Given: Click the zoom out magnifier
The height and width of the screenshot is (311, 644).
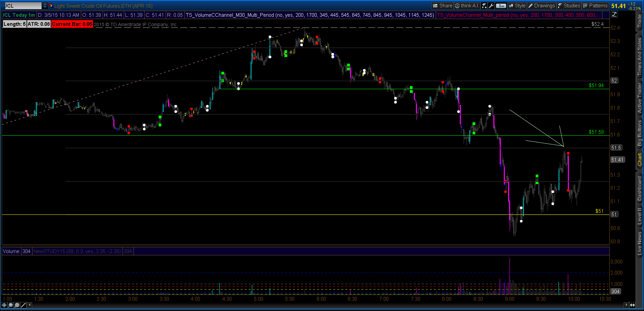Looking at the screenshot, I should [x=17, y=305].
